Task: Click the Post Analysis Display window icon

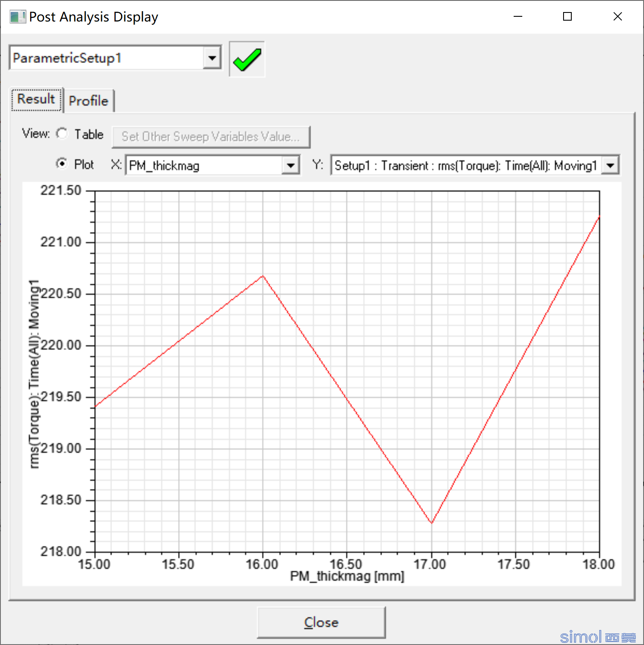Action: tap(18, 17)
